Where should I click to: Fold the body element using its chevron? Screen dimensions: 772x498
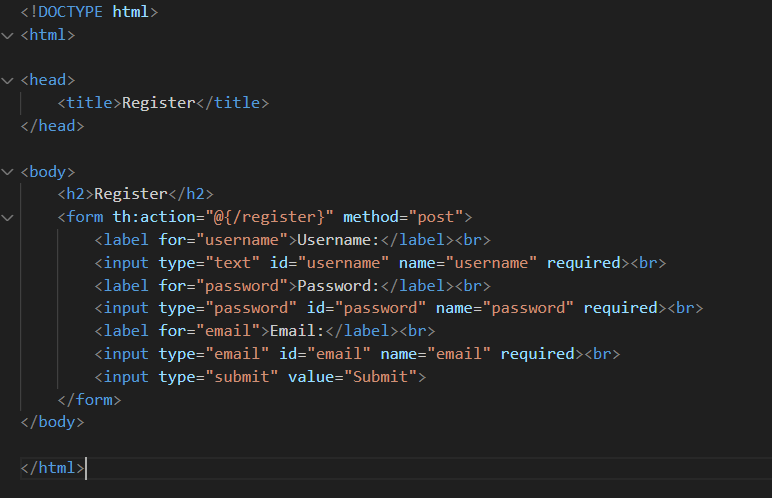click(8, 172)
